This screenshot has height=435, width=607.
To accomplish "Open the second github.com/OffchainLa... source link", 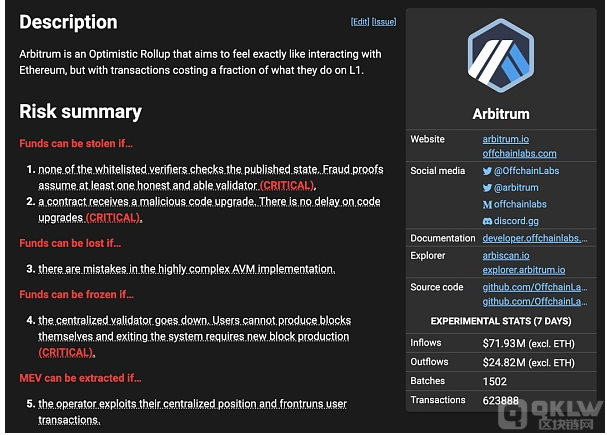I will click(535, 301).
